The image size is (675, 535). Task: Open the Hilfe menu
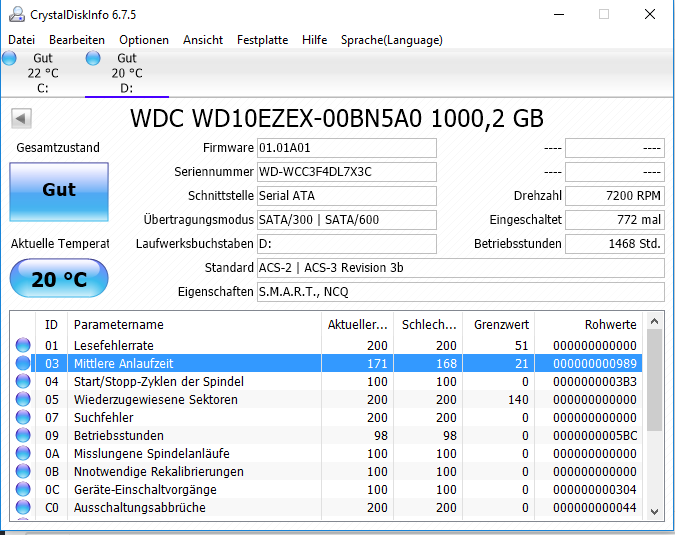tap(315, 40)
